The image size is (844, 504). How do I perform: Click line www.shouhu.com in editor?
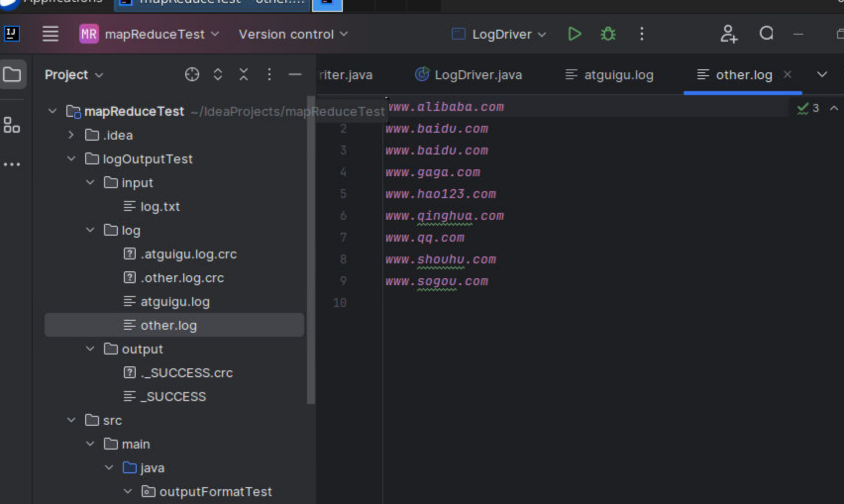coord(441,259)
